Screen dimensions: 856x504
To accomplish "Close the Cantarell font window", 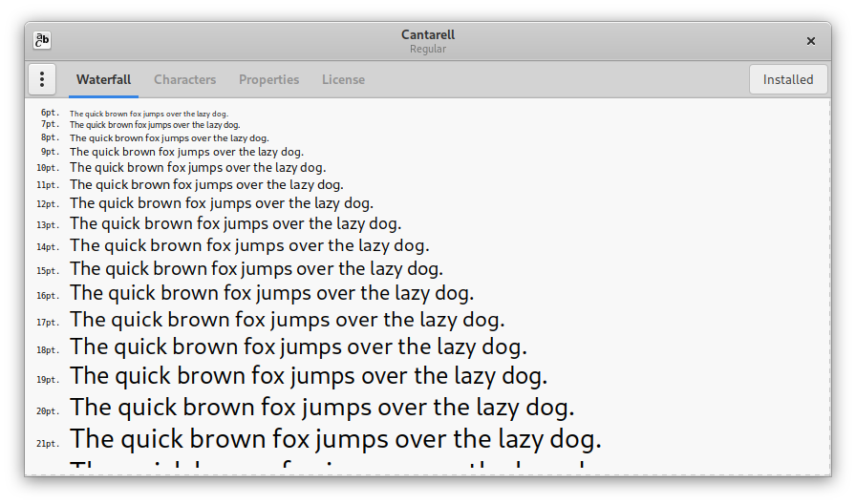I will (810, 41).
